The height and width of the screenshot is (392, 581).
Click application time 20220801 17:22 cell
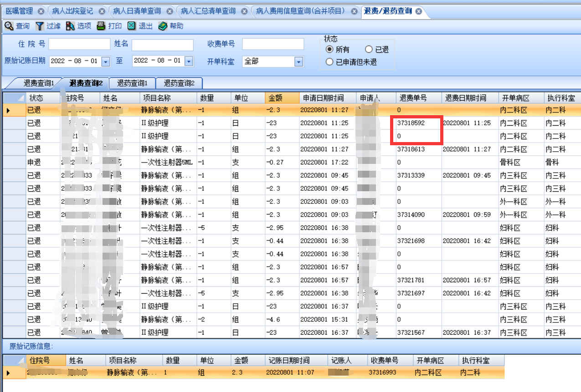click(327, 162)
